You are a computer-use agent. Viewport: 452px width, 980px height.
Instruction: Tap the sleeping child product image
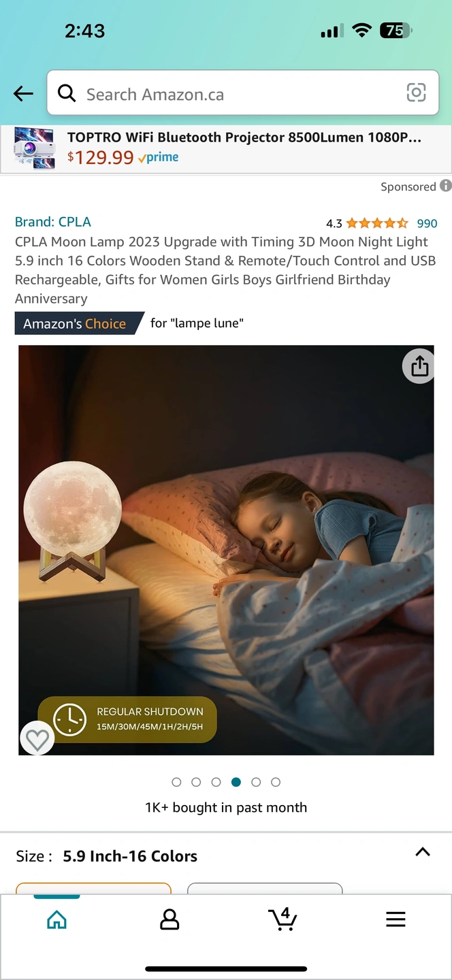coord(226,550)
